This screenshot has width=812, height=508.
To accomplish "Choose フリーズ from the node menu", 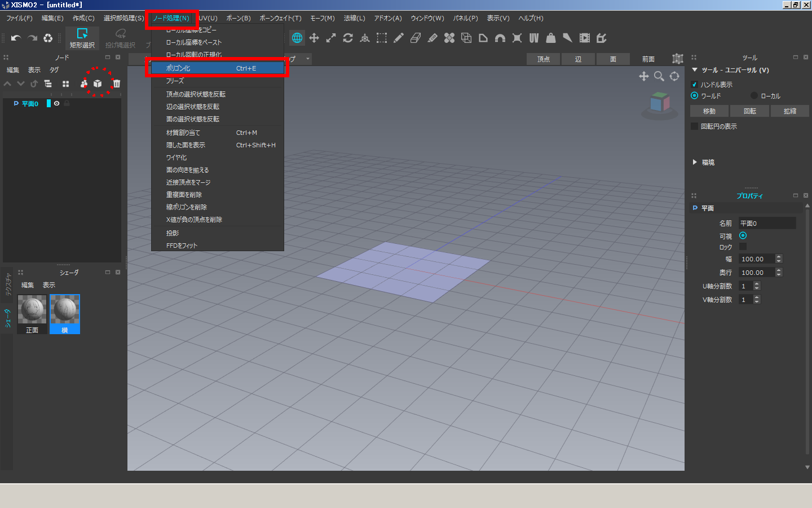I will 218,81.
